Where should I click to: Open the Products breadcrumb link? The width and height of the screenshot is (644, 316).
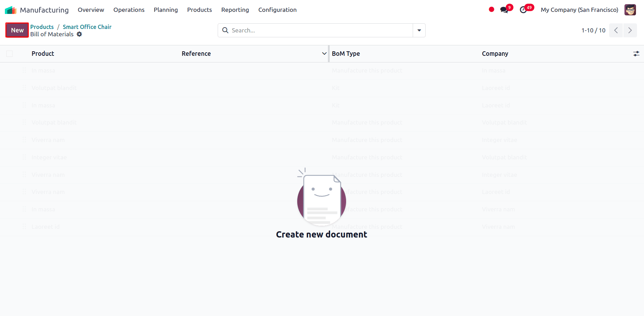(x=42, y=27)
